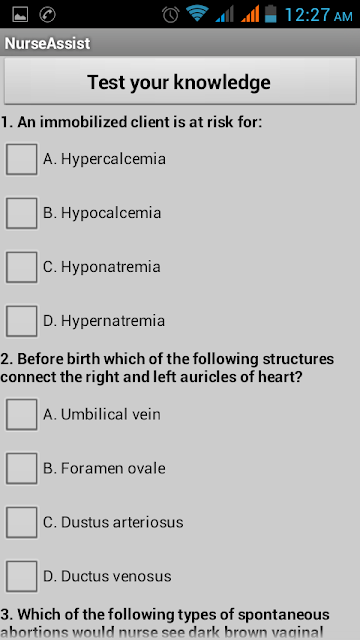This screenshot has width=360, height=640.
Task: Tap the question 1 immobilized client text
Action: click(131, 122)
